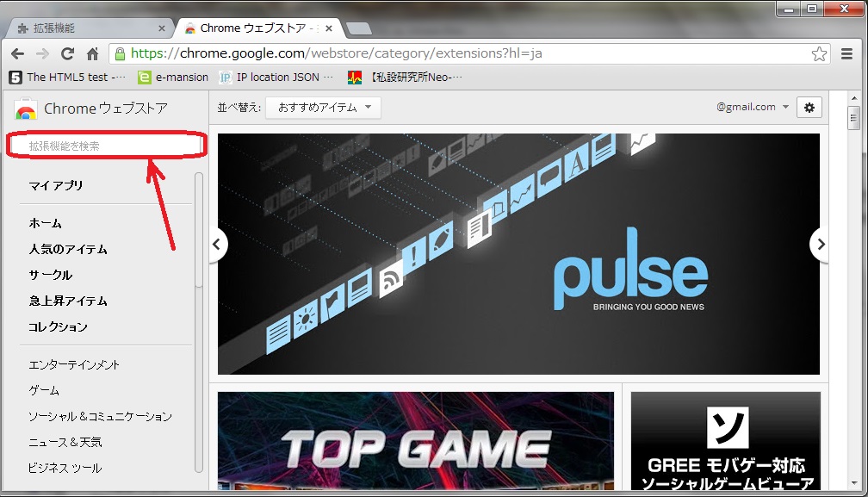Open The HTML5 test bookmark
Viewport: 868px width, 497px height.
point(67,78)
